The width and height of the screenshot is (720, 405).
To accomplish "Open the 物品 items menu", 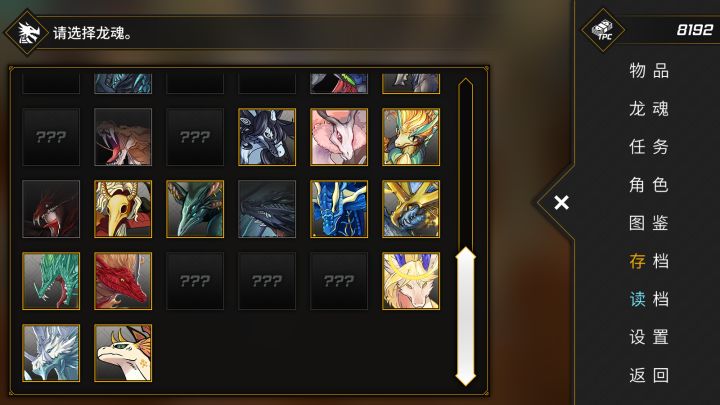I will tap(649, 71).
